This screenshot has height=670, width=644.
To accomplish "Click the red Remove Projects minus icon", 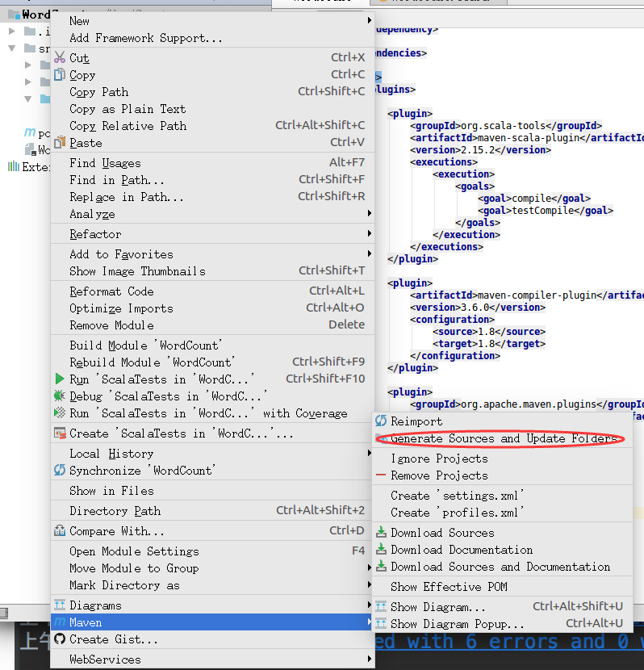I will (381, 475).
